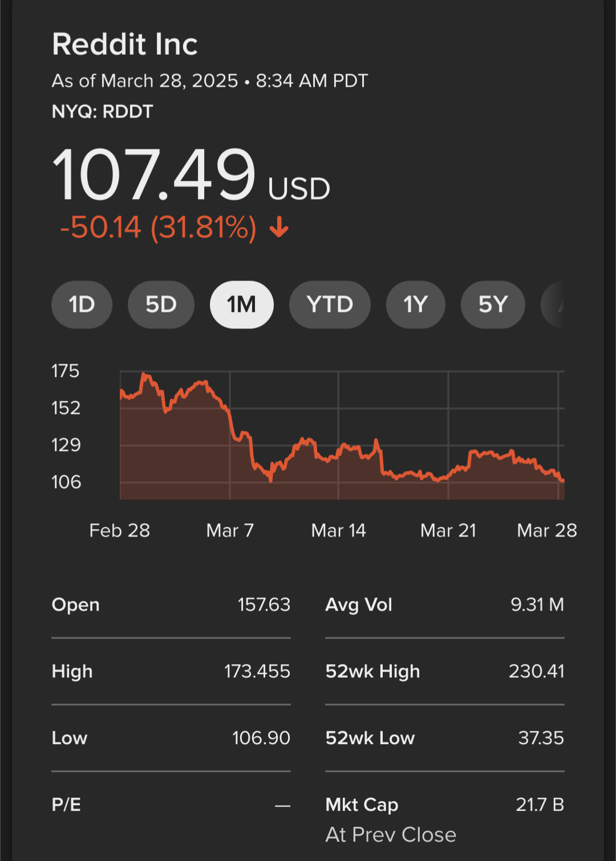Viewport: 616px width, 861px height.
Task: Show year-to-date with YTD pill
Action: (330, 304)
